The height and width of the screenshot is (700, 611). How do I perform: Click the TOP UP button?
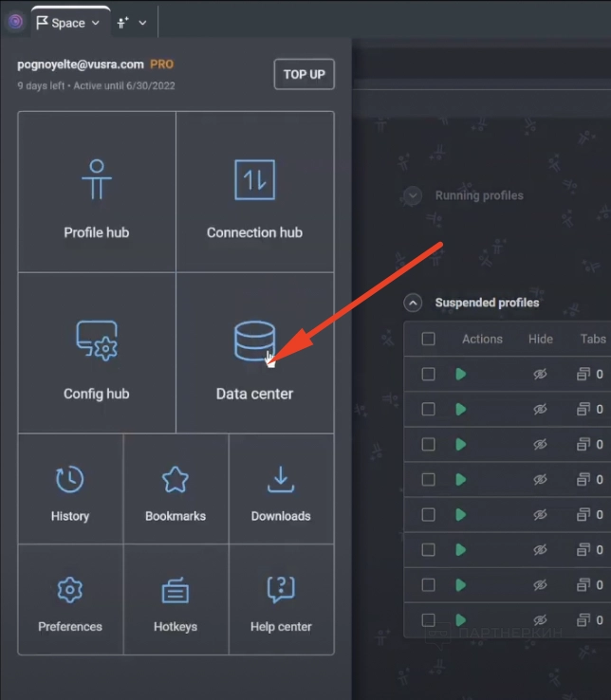(304, 74)
